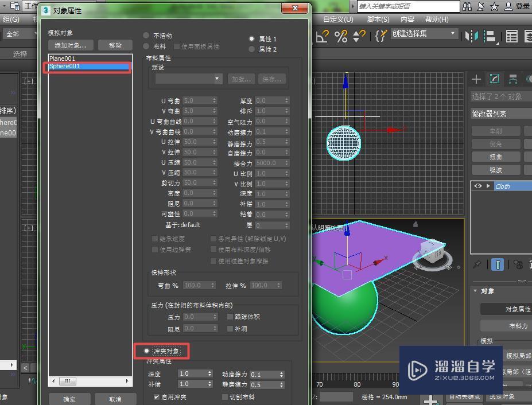The image size is (532, 405).
Task: Select Plane001 in the object list
Action: click(90, 59)
